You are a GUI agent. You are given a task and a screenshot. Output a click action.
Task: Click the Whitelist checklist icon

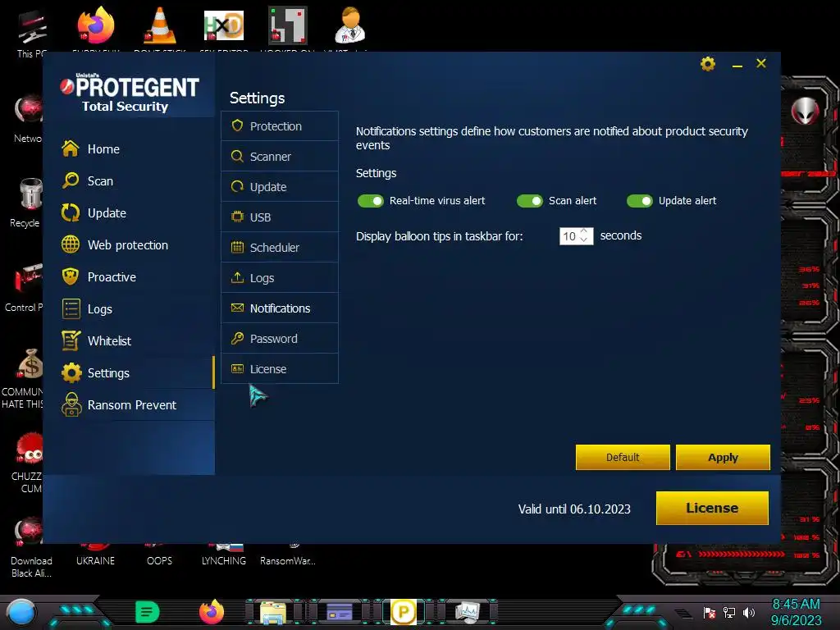click(x=71, y=340)
